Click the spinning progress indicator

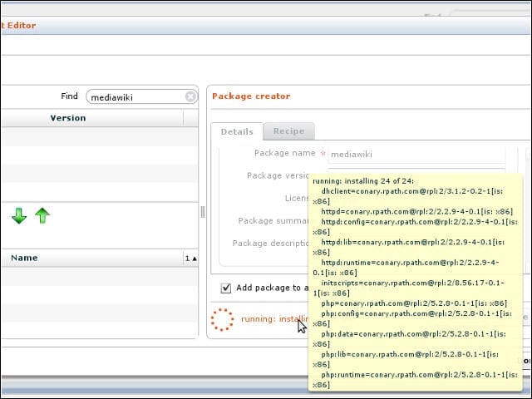point(222,319)
